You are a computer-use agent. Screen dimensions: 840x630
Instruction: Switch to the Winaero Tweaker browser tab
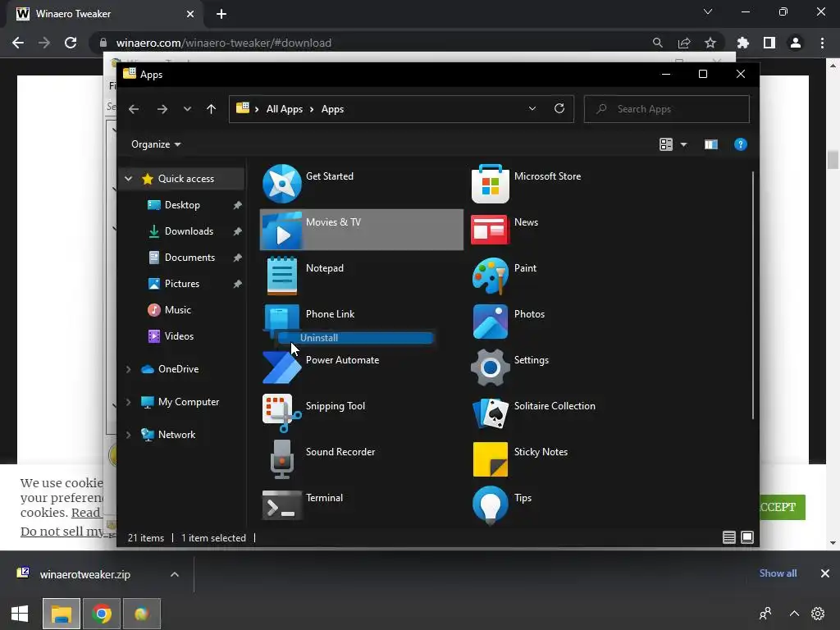[104, 14]
